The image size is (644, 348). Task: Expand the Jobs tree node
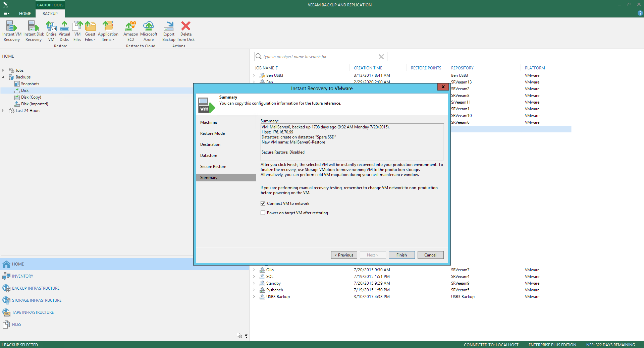click(x=3, y=70)
